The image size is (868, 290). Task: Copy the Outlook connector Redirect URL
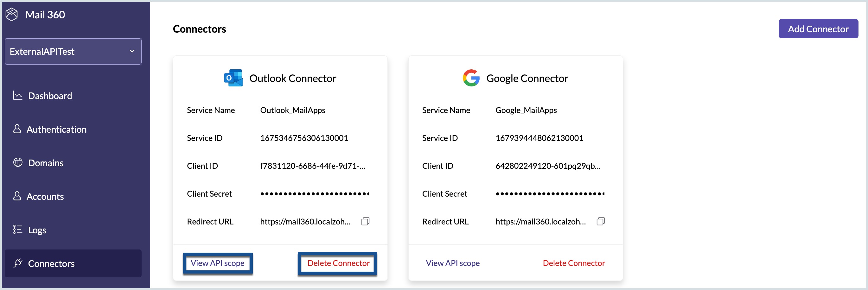[x=365, y=221]
